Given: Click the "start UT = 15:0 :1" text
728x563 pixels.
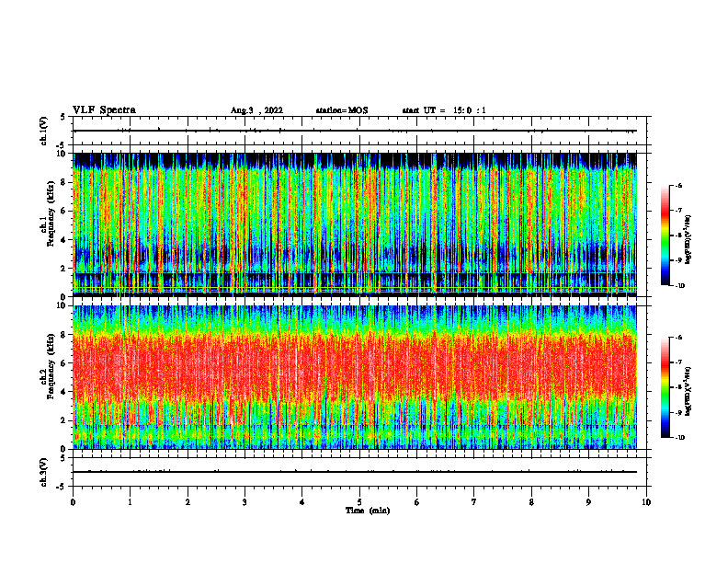Looking at the screenshot, I should click(444, 110).
